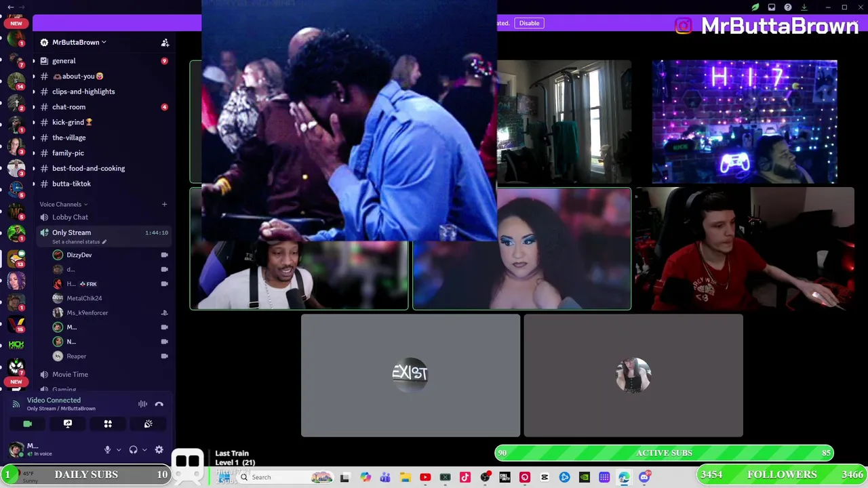868x488 pixels.
Task: Expand the chat-room threads arrow
Action: (34, 107)
